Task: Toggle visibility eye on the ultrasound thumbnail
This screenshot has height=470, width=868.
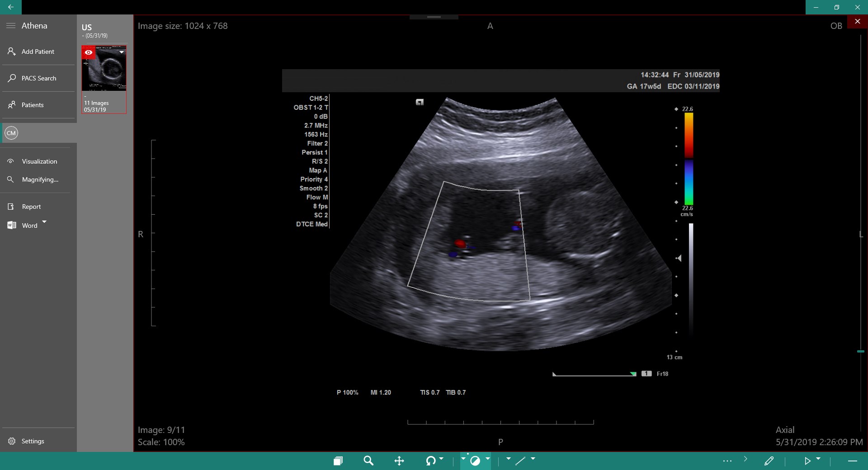Action: pyautogui.click(x=89, y=53)
